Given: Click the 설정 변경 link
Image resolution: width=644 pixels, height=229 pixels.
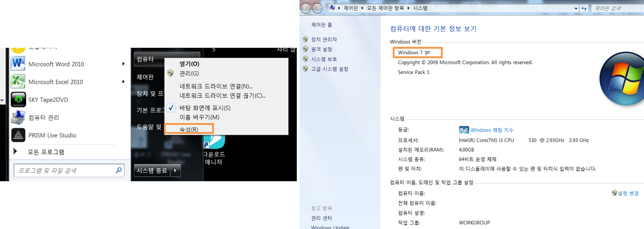Looking at the screenshot, I should point(628,193).
